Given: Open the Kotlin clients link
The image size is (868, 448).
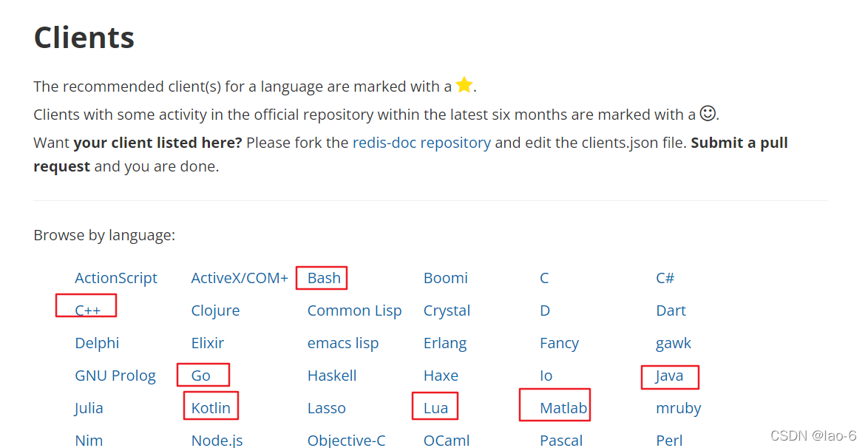Looking at the screenshot, I should coord(211,408).
